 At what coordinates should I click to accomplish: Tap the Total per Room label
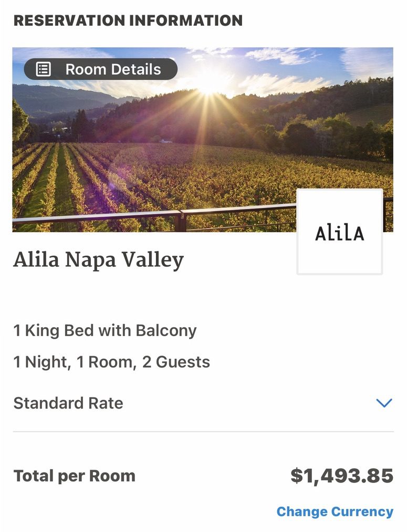click(x=74, y=476)
